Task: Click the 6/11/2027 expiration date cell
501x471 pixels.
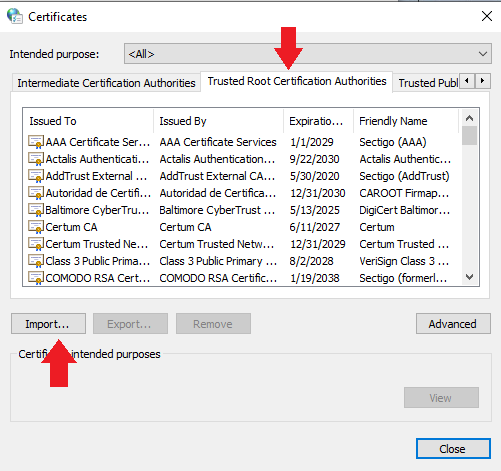Action: pyautogui.click(x=314, y=227)
